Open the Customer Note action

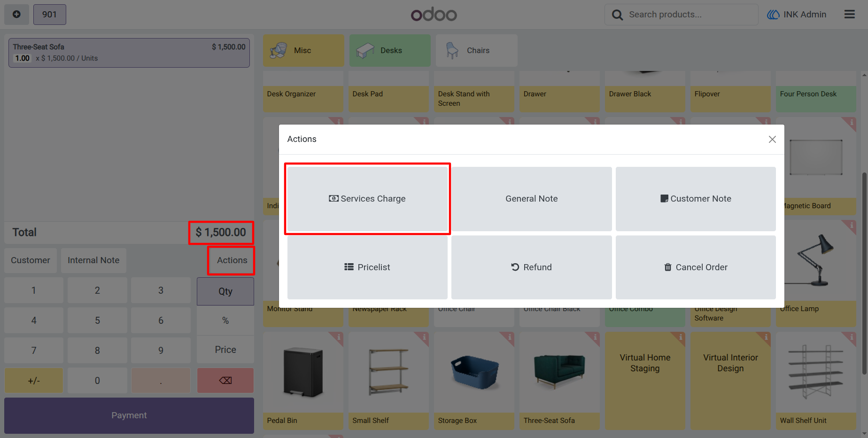696,199
